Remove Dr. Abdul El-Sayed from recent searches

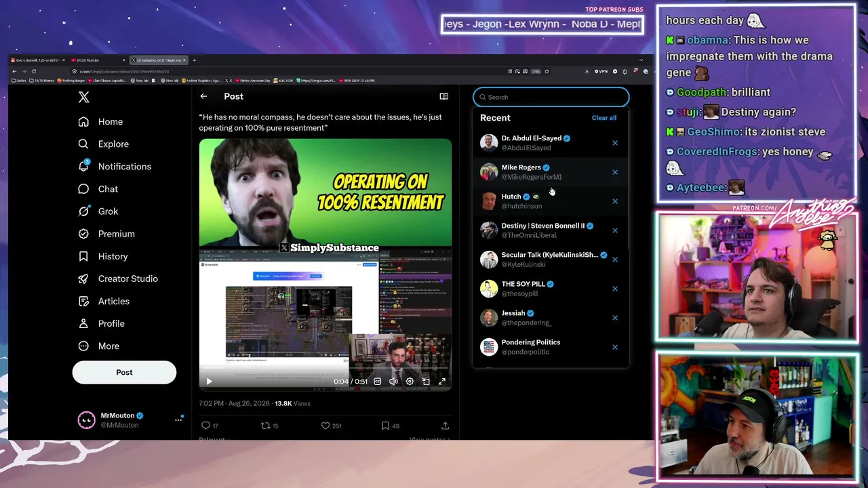615,143
